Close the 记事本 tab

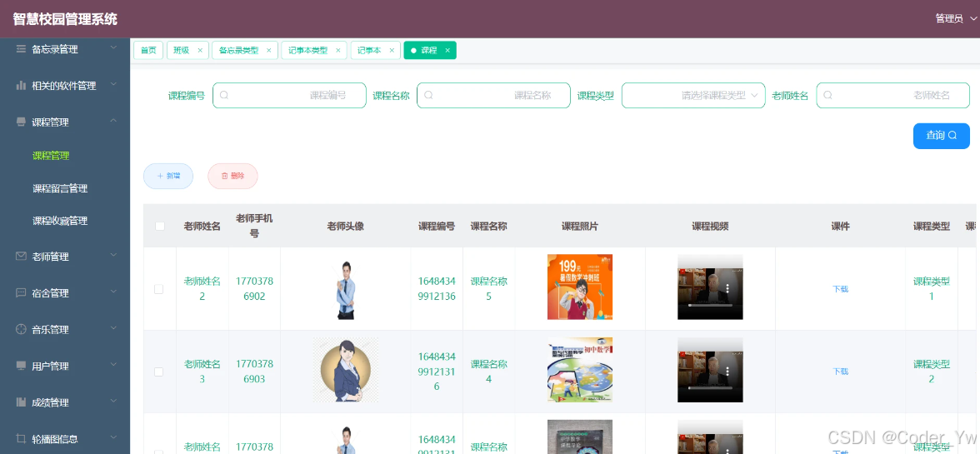point(392,51)
